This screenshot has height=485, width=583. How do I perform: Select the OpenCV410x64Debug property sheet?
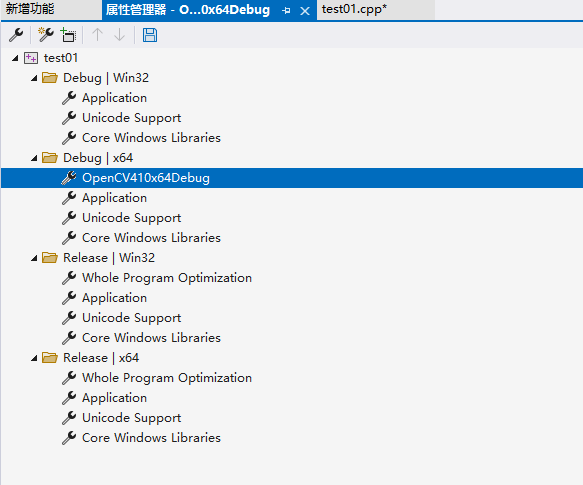coord(292,178)
